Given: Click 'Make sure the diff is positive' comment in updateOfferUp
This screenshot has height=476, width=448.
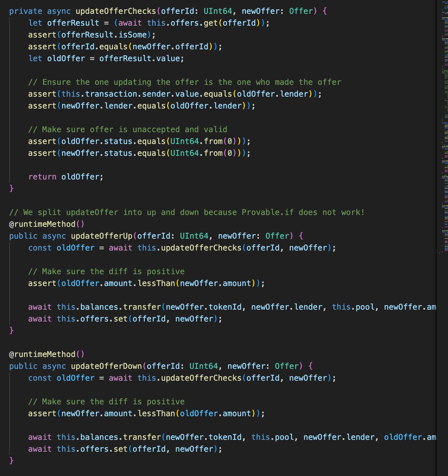Looking at the screenshot, I should click(x=106, y=272).
